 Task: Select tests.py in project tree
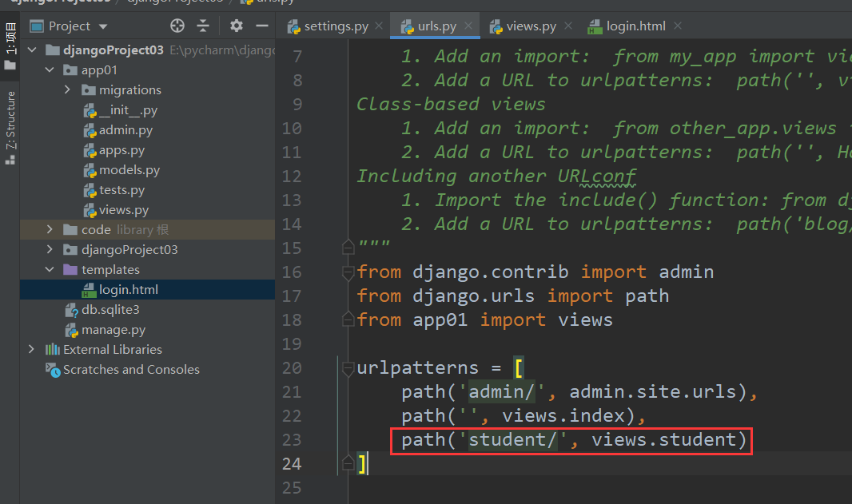[x=121, y=190]
